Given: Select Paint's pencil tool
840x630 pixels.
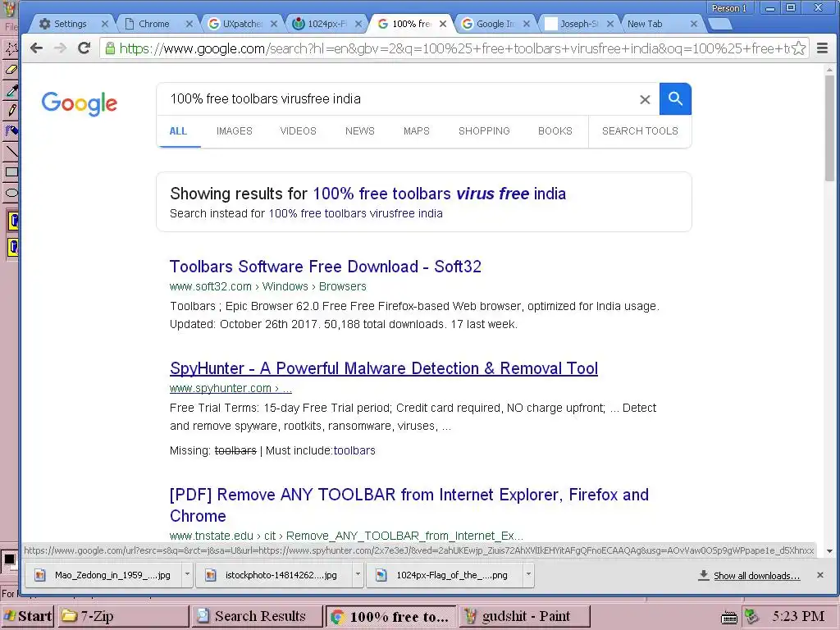Looking at the screenshot, I should click(x=11, y=111).
